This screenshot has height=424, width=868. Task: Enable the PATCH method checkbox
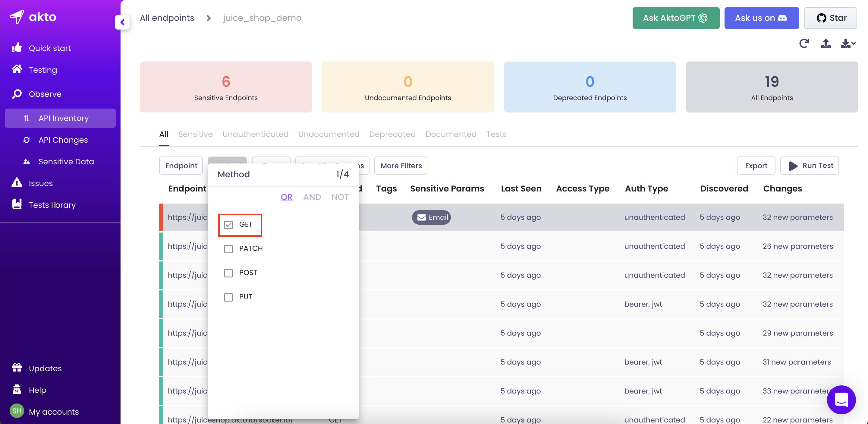pyautogui.click(x=229, y=249)
